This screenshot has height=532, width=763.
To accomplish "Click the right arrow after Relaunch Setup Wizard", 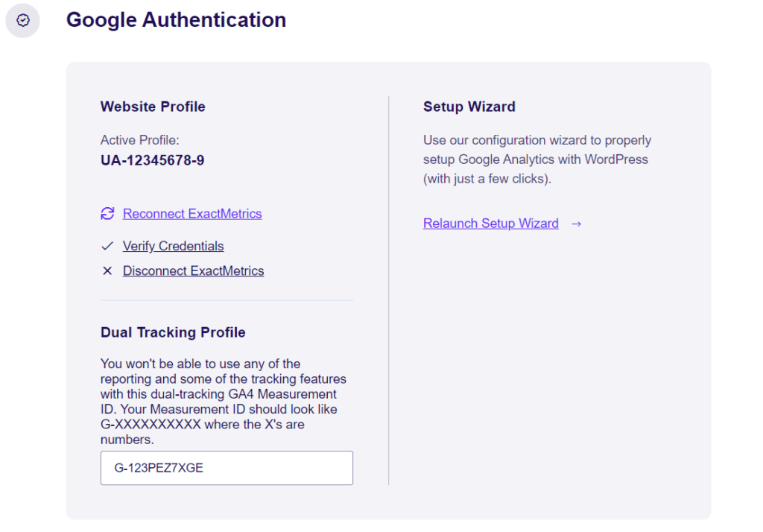I will tap(576, 223).
